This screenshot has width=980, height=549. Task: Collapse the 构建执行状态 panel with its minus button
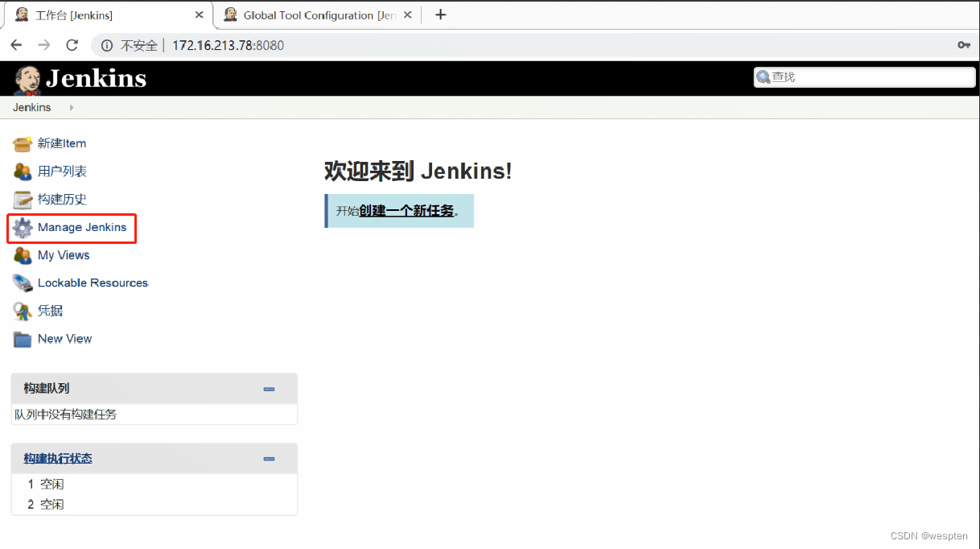coord(269,457)
